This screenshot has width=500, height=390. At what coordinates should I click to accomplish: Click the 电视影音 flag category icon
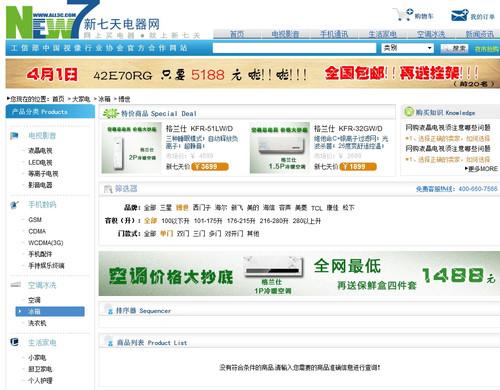14,136
